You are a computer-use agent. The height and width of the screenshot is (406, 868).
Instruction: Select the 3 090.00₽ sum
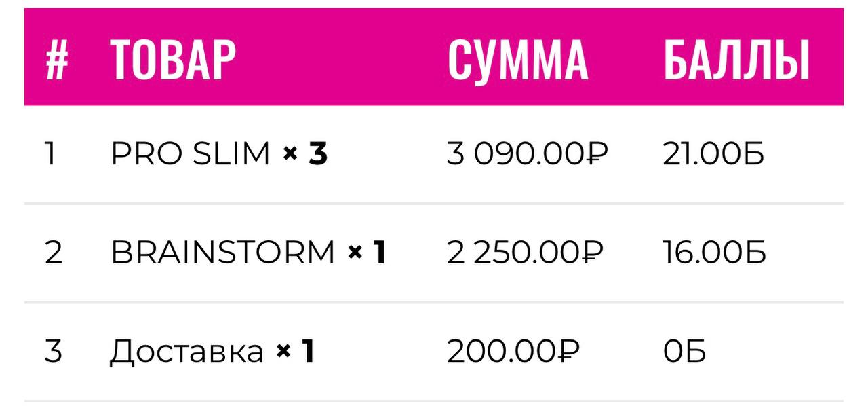(527, 155)
